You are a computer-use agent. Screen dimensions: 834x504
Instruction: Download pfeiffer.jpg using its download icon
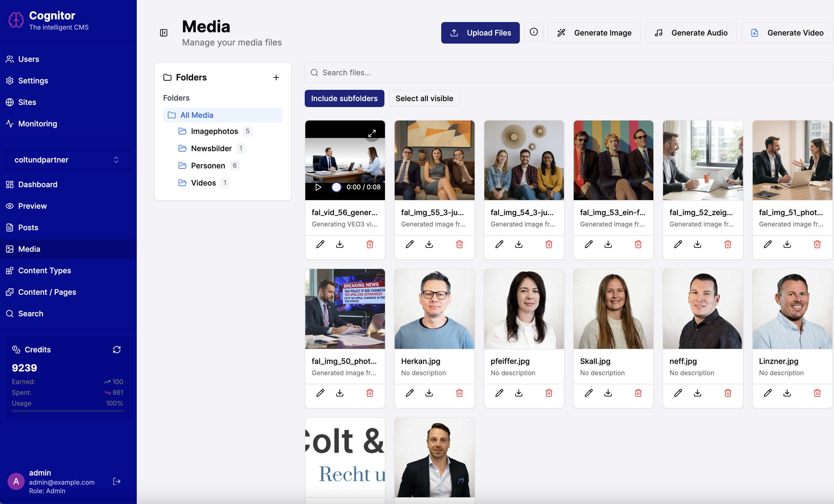(x=518, y=393)
